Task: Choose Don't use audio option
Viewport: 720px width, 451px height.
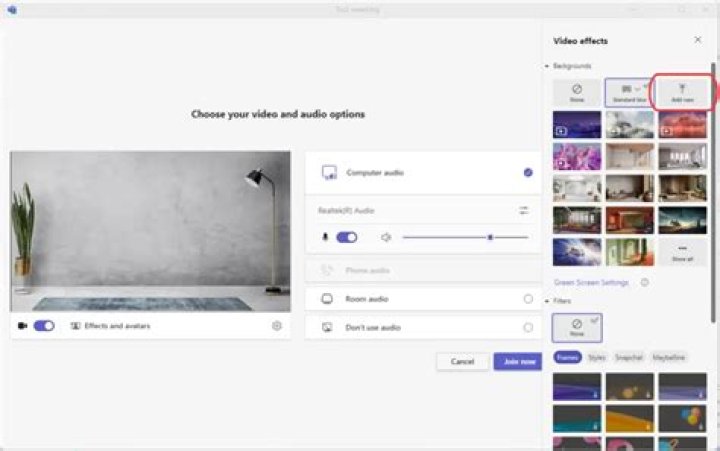Action: pos(528,327)
